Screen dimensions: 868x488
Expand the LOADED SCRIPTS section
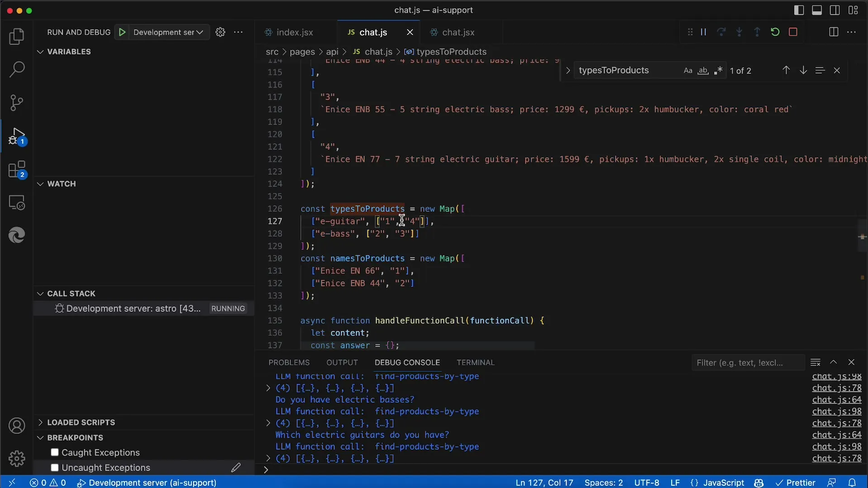[40, 422]
